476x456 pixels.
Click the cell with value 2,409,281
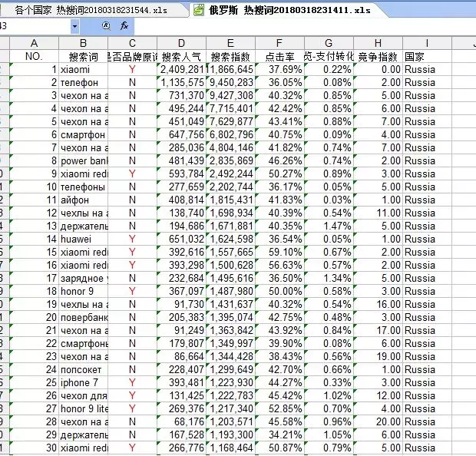pyautogui.click(x=181, y=70)
